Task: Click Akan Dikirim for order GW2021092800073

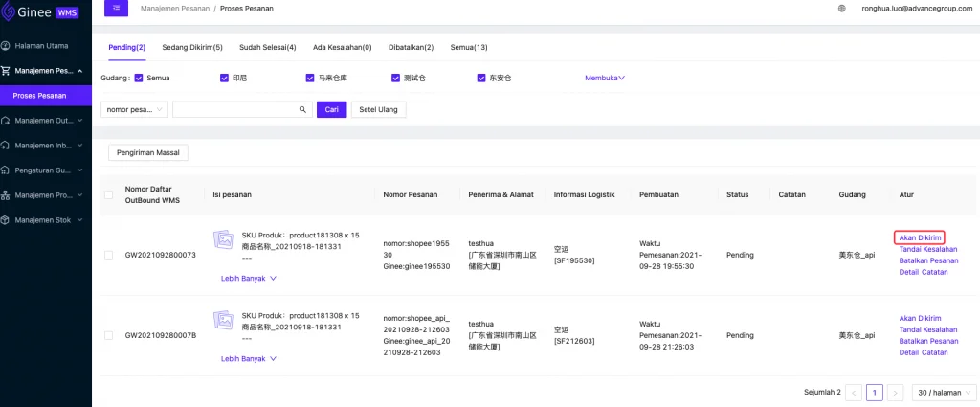Action: (x=920, y=237)
